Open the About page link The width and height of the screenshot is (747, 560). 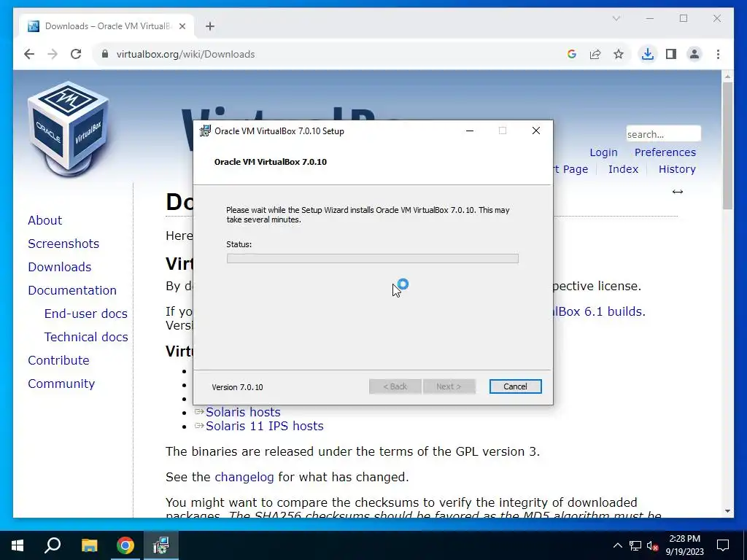tap(44, 220)
